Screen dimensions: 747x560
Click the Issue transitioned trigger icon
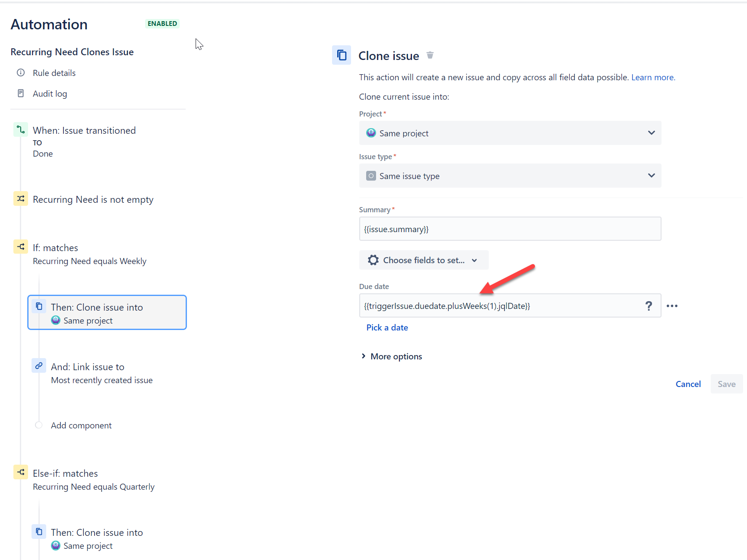pos(21,129)
